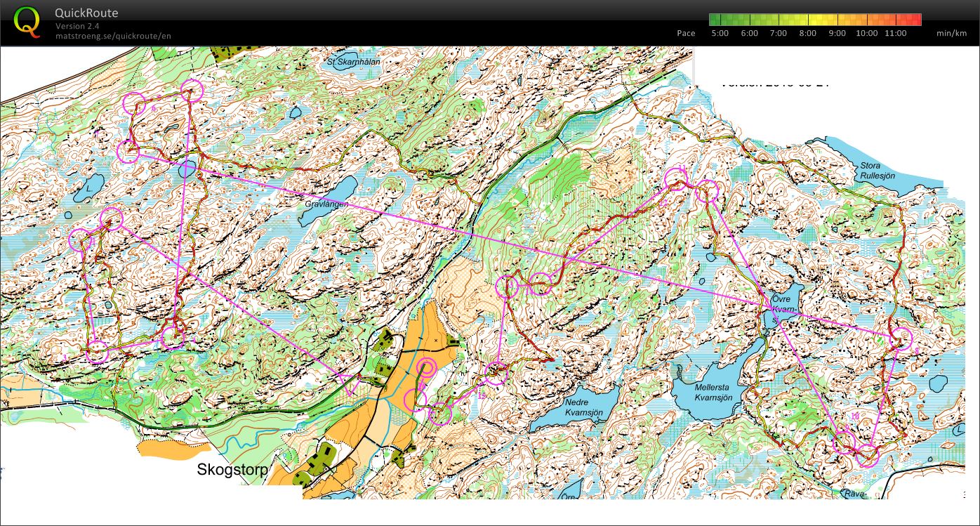This screenshot has height=526, width=980.
Task: Click the Stora Rullesjön lake label
Action: (877, 171)
